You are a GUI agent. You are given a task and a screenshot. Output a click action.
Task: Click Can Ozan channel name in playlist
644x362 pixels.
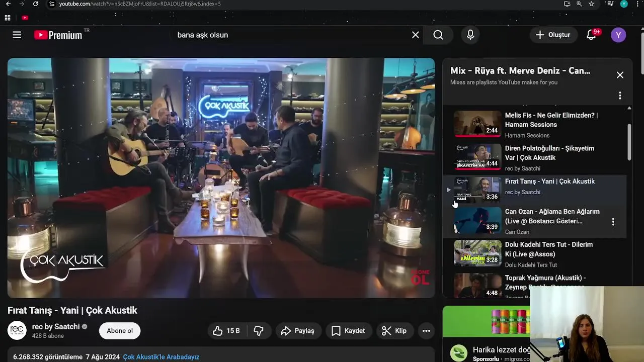pos(517,232)
